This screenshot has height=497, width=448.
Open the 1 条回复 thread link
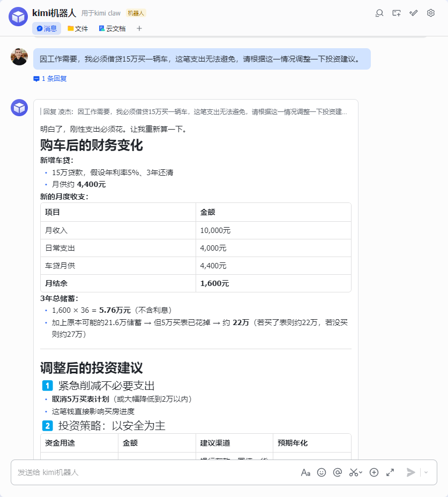click(50, 79)
